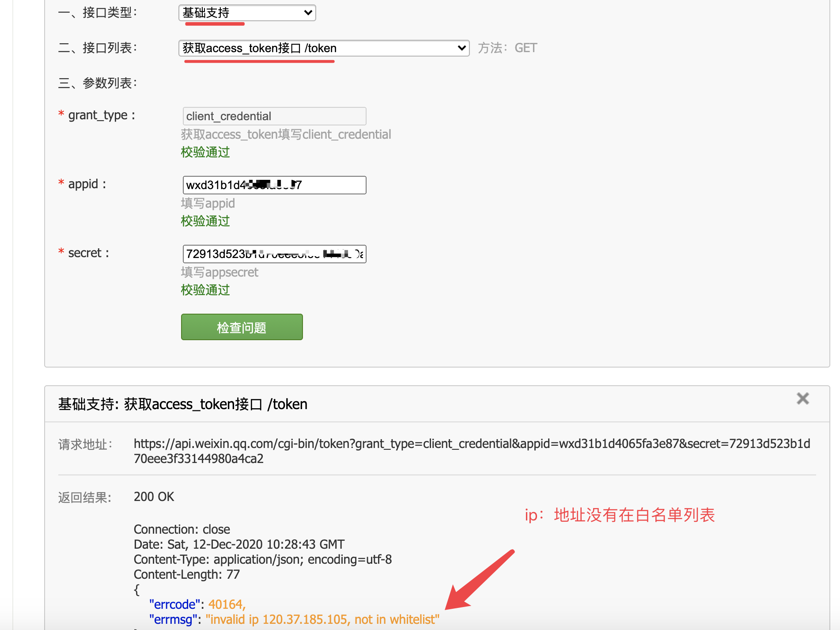The image size is (840, 630).
Task: Click the invalid ip errmsg text
Action: pos(322,619)
